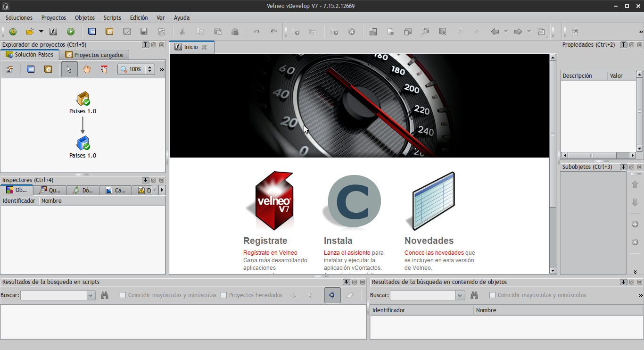Click the zoom 100% stepper arrows
Viewport: 644px width, 350px height.
(x=150, y=69)
